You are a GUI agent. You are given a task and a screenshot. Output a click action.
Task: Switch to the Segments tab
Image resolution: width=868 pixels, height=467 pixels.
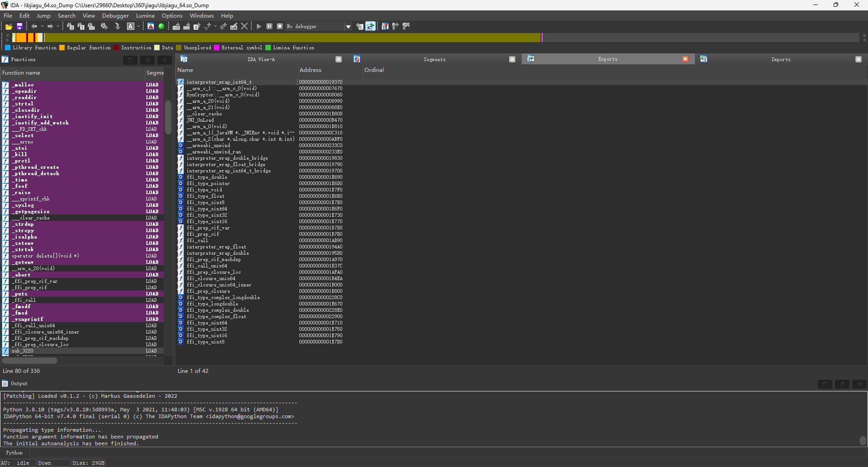click(434, 59)
